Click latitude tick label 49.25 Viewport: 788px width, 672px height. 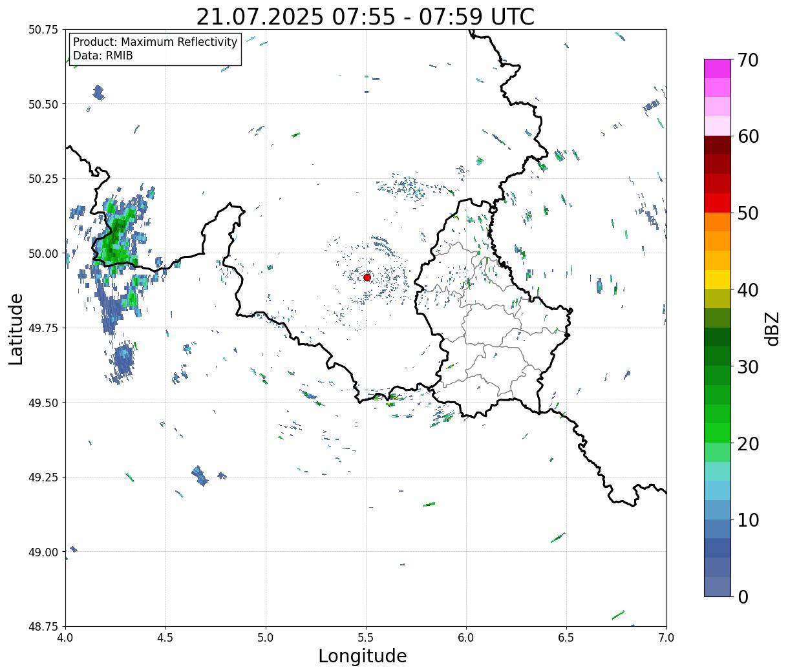tap(43, 478)
